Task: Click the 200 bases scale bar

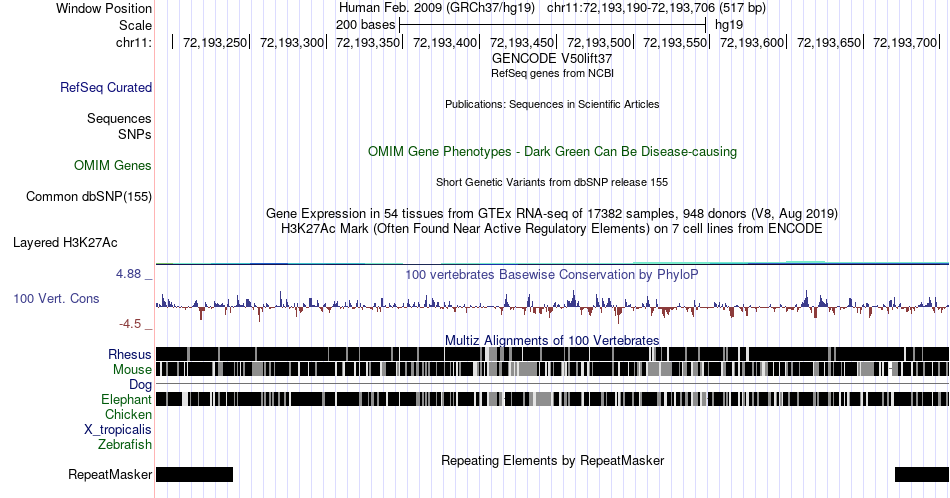Action: 553,25
